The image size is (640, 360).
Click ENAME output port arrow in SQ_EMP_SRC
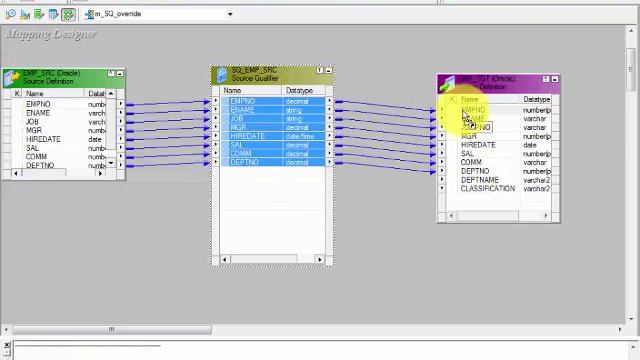click(329, 109)
